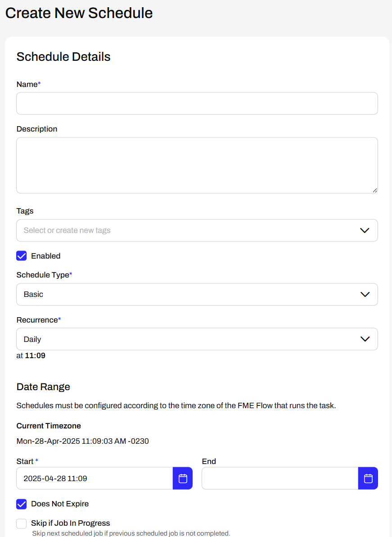Click inside the Description text area
The width and height of the screenshot is (392, 537).
tap(197, 165)
